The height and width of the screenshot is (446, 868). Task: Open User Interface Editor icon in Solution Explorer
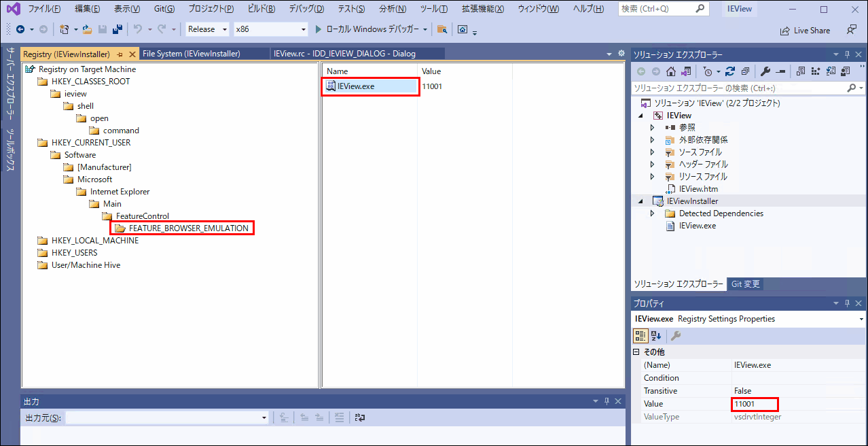point(846,71)
